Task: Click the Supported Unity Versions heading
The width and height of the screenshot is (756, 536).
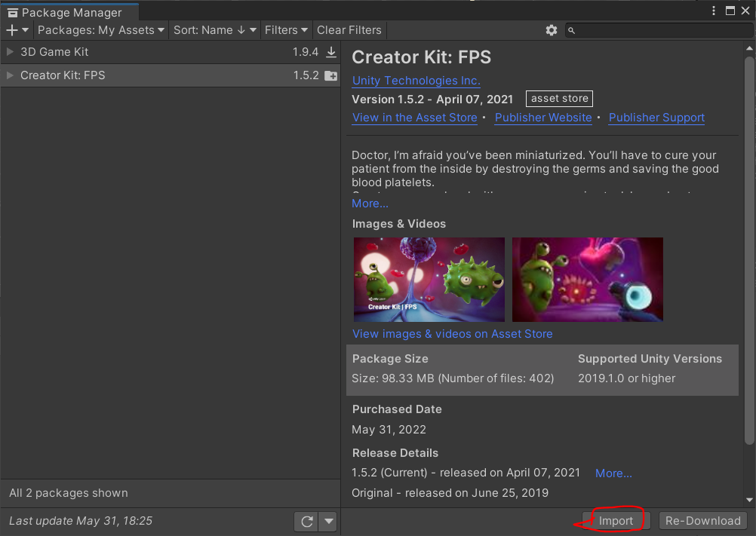Action: coord(650,359)
